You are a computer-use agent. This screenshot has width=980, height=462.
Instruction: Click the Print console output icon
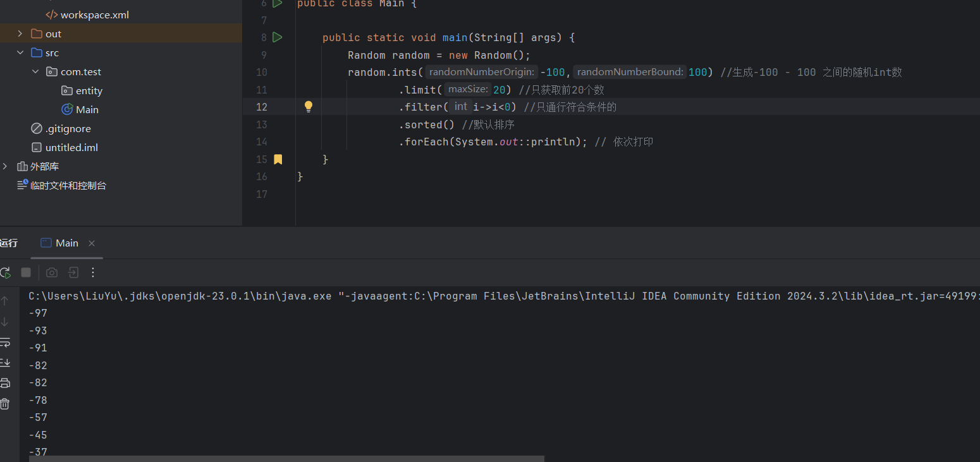coord(6,382)
